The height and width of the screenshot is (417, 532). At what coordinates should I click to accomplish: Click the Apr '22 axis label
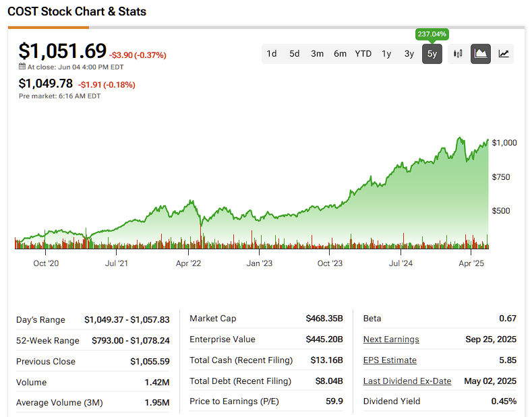coord(188,263)
